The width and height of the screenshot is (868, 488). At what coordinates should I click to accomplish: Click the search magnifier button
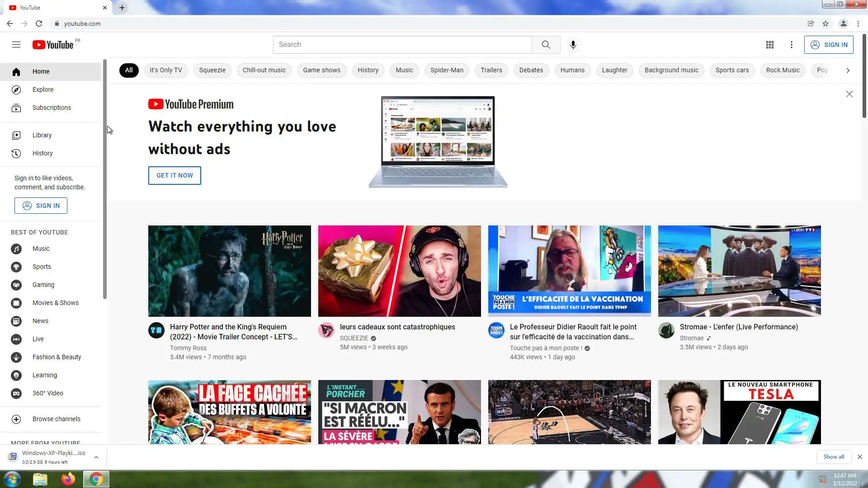pyautogui.click(x=546, y=45)
